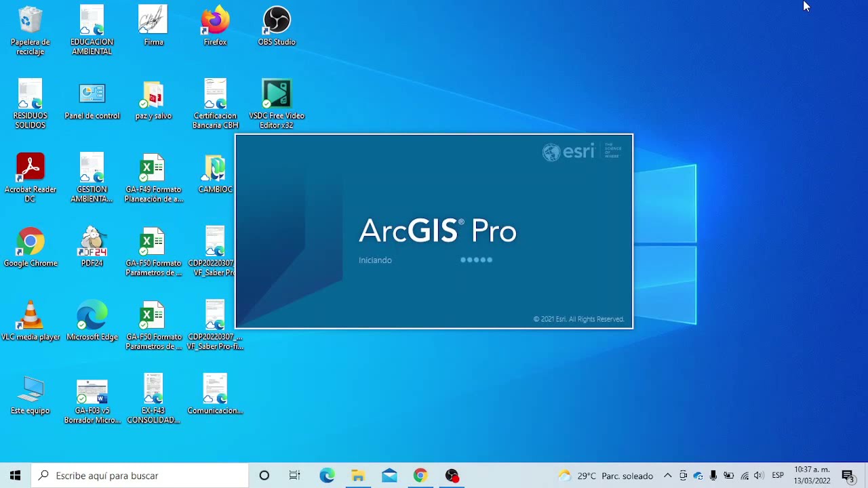Open Task View on the taskbar
Image resolution: width=868 pixels, height=488 pixels.
click(x=294, y=475)
